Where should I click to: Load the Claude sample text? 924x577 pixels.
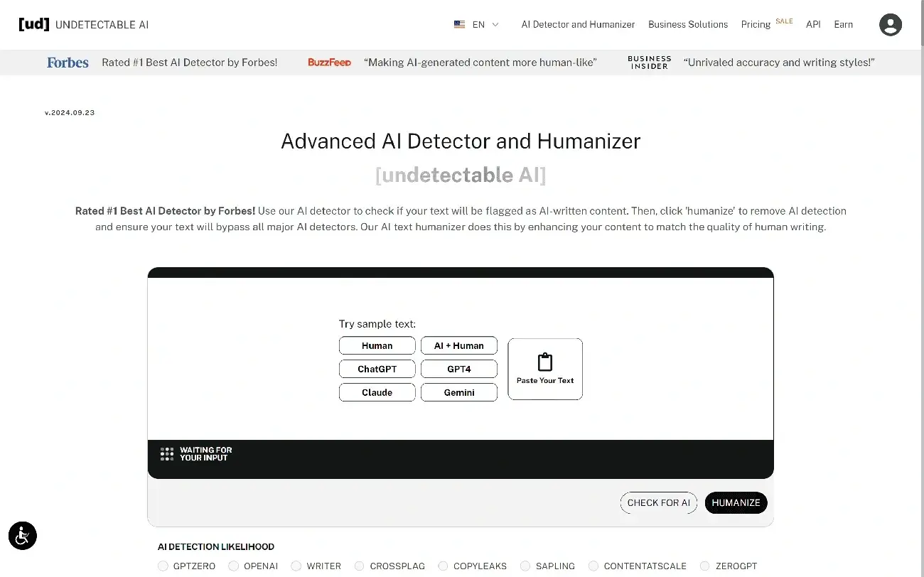377,392
